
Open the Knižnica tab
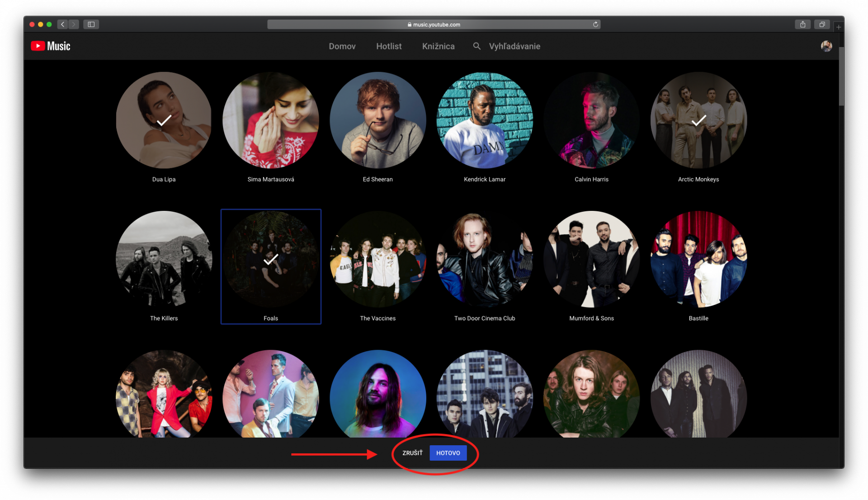pyautogui.click(x=438, y=46)
